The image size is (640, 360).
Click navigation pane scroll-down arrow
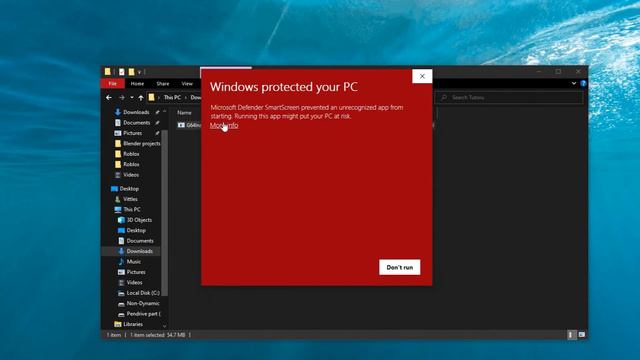click(164, 326)
